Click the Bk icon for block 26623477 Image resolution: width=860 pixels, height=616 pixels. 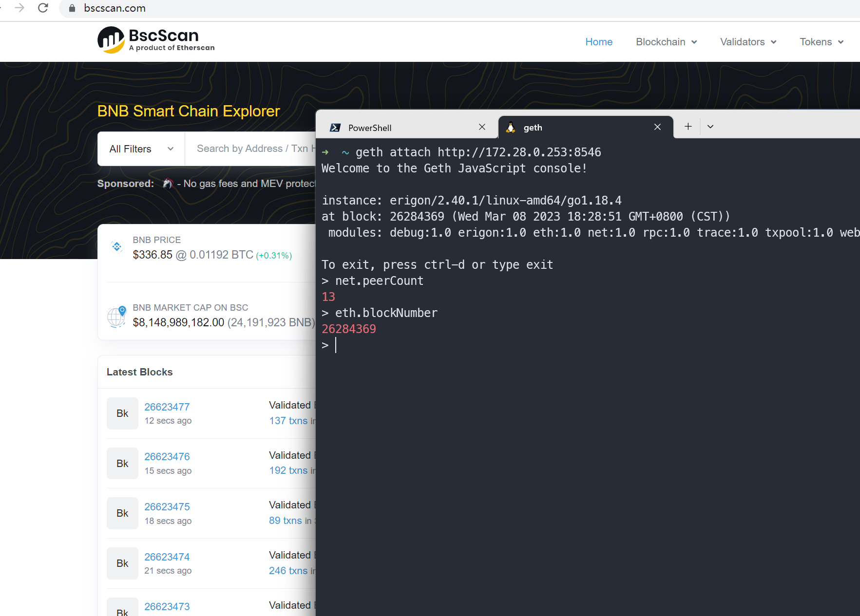(x=122, y=413)
